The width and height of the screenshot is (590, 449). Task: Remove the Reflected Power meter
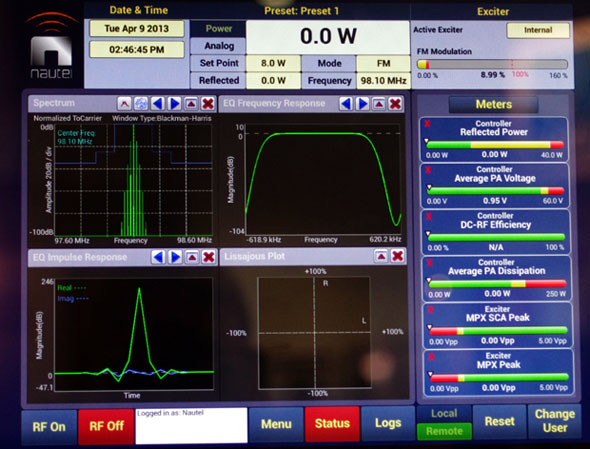(427, 124)
